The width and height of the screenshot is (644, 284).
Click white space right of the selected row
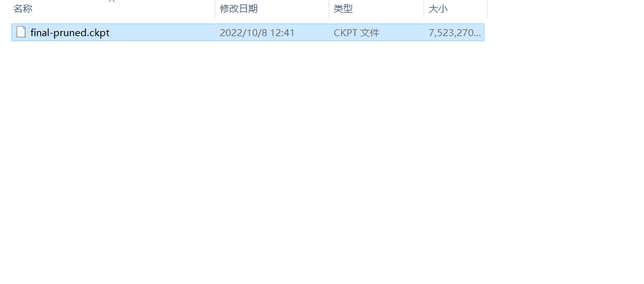tap(564, 32)
